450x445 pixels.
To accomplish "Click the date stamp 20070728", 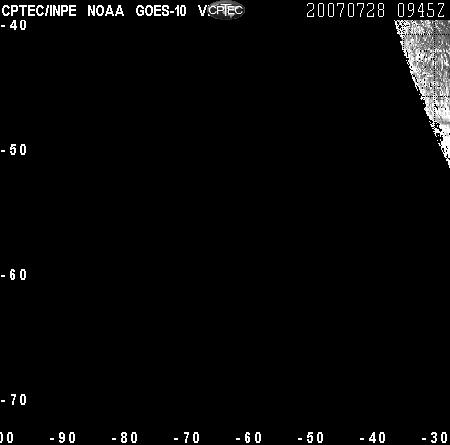I will 345,10.
